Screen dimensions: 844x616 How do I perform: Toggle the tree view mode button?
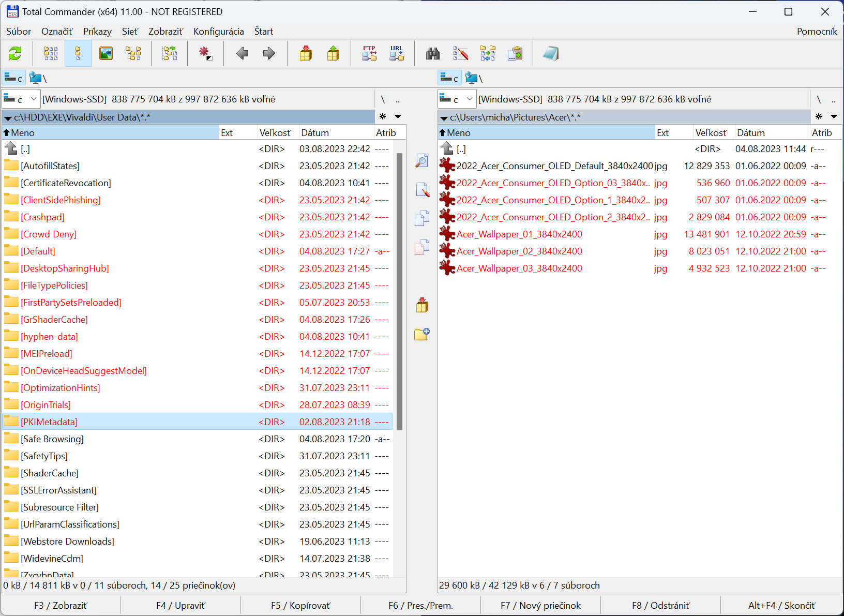point(133,53)
